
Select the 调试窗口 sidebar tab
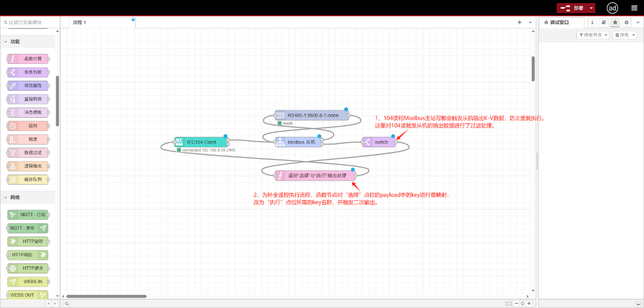pyautogui.click(x=559, y=22)
